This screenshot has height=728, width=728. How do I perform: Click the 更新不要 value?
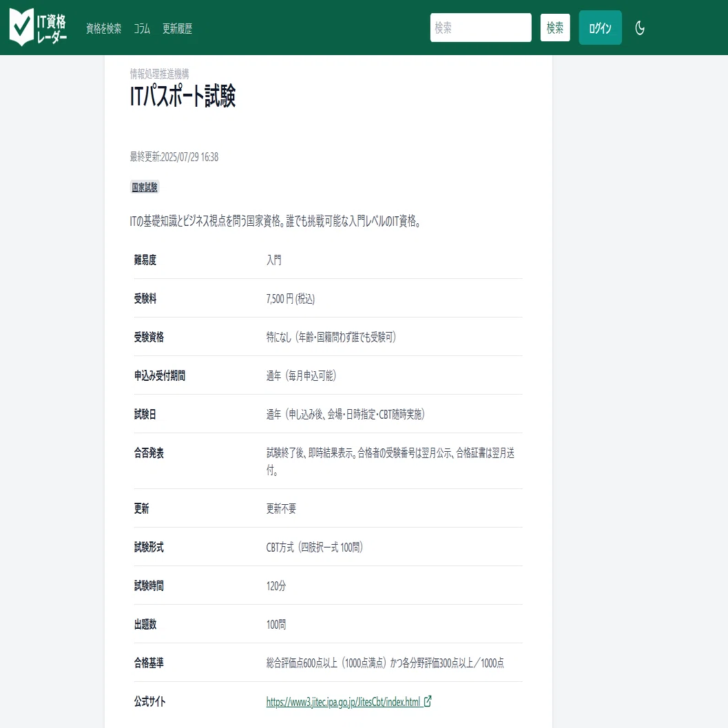282,508
